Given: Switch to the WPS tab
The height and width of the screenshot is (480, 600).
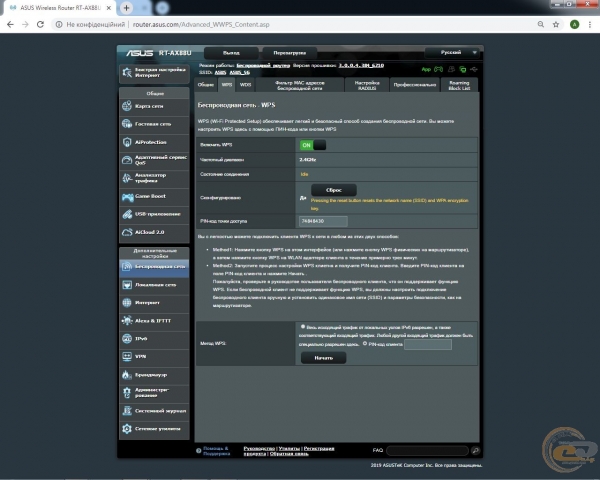Looking at the screenshot, I should coord(227,85).
